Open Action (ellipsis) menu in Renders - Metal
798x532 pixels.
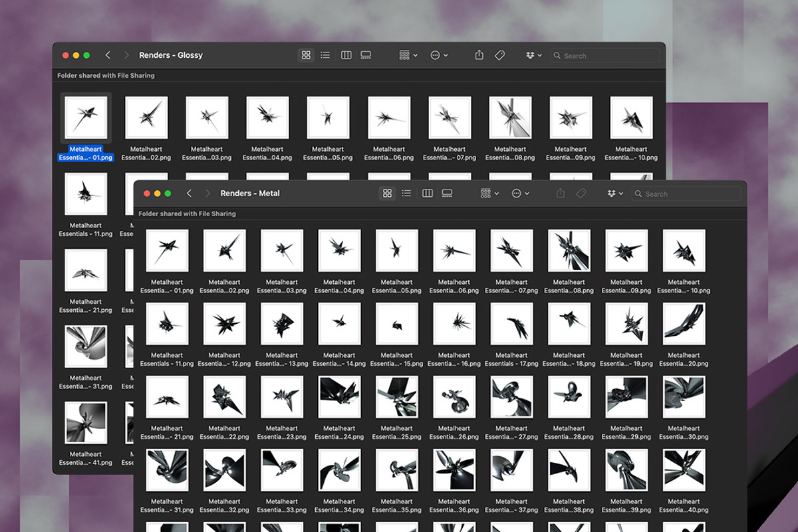pyautogui.click(x=521, y=194)
